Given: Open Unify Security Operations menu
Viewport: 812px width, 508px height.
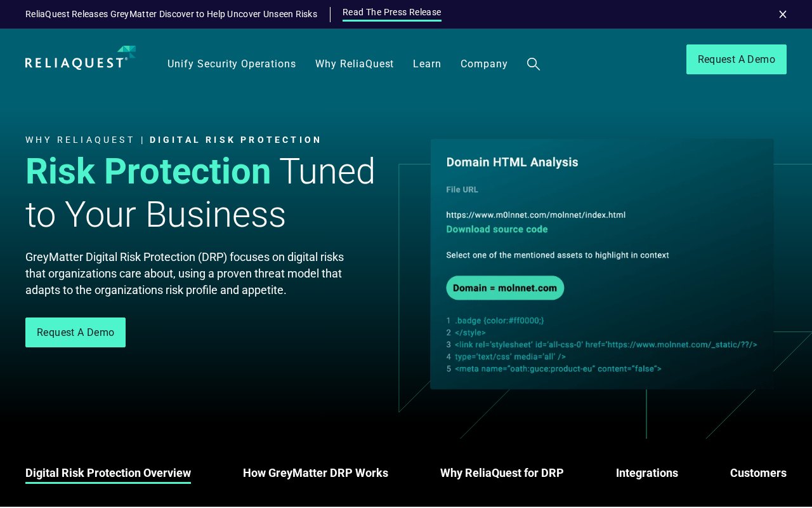Looking at the screenshot, I should pos(232,64).
